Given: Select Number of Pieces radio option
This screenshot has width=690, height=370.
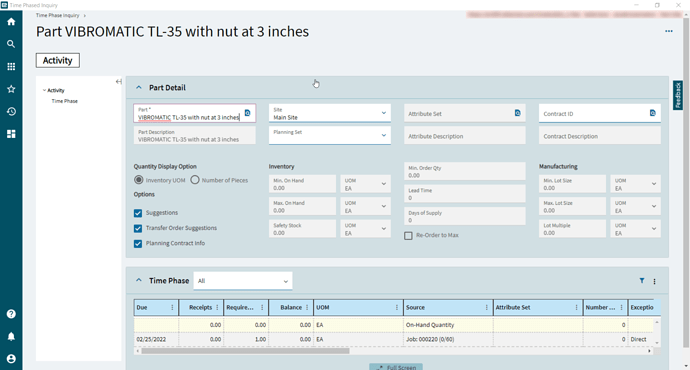Looking at the screenshot, I should tap(195, 180).
